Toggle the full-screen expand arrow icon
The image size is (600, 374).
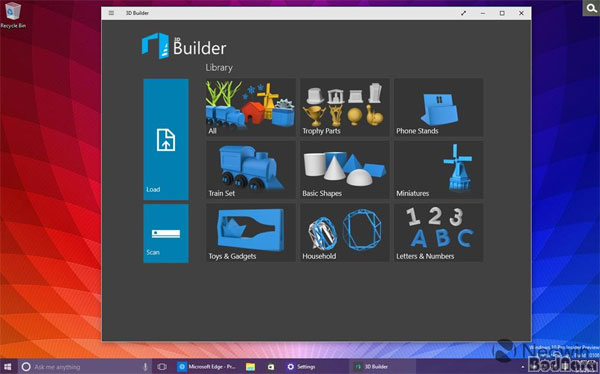[x=463, y=13]
